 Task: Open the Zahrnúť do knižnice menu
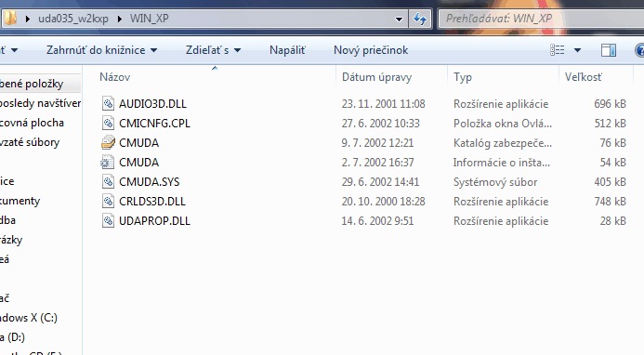(102, 50)
